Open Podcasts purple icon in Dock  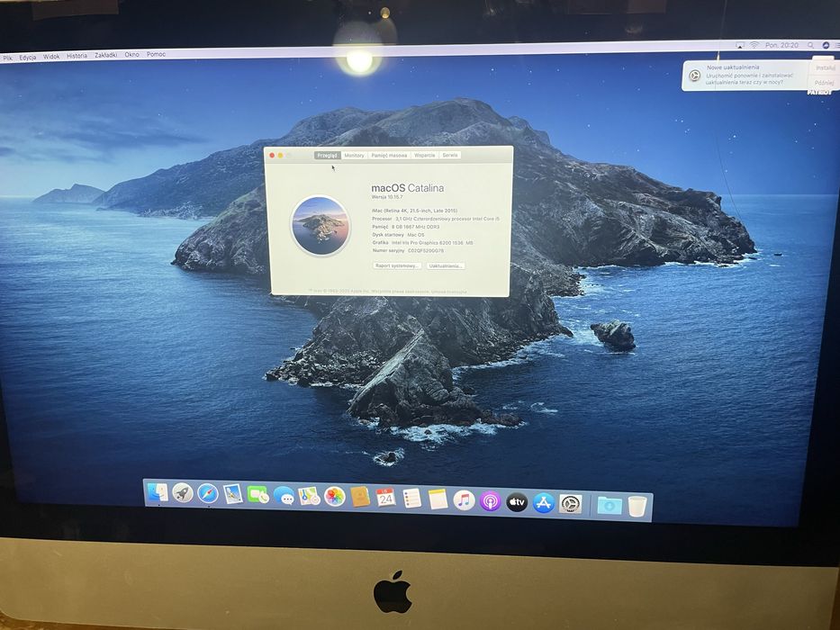tap(490, 501)
